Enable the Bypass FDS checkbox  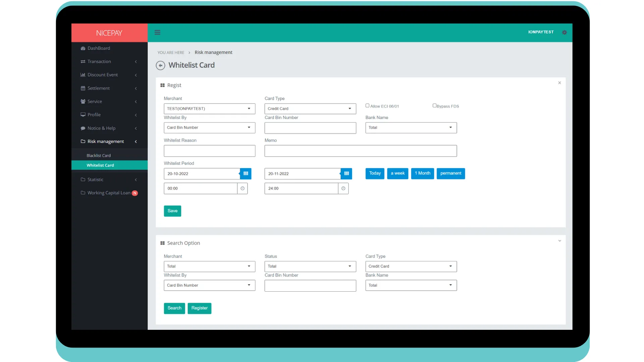(434, 106)
